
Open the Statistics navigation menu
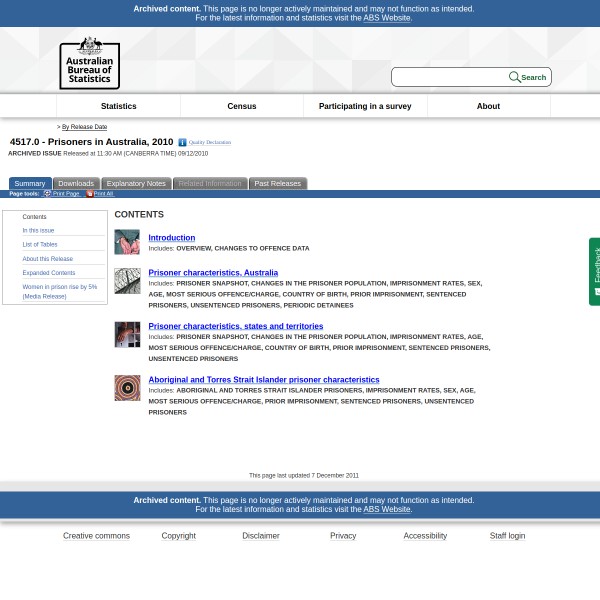point(118,106)
